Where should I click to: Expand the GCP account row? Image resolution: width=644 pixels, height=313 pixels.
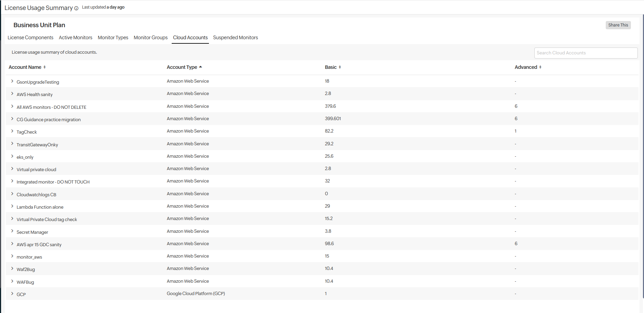[x=12, y=294]
